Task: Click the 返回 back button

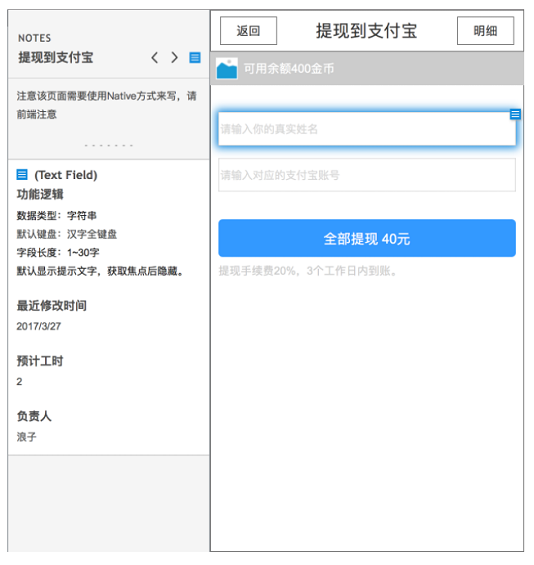Action: point(249,31)
